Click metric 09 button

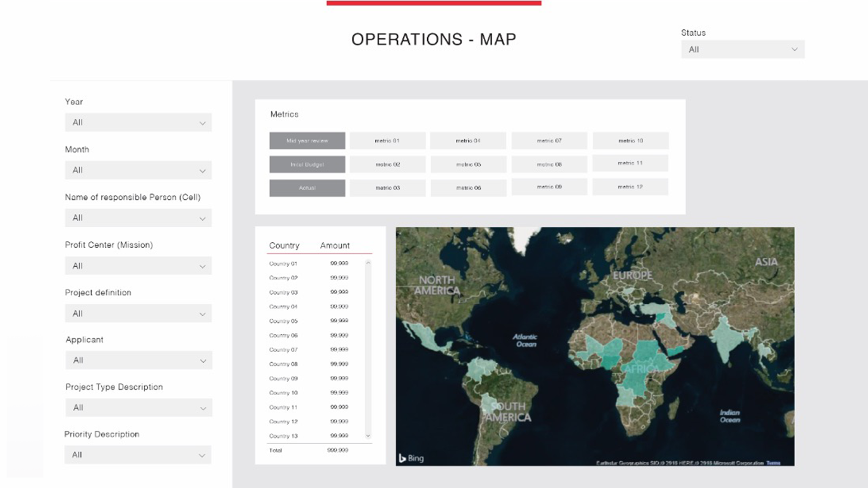point(549,187)
